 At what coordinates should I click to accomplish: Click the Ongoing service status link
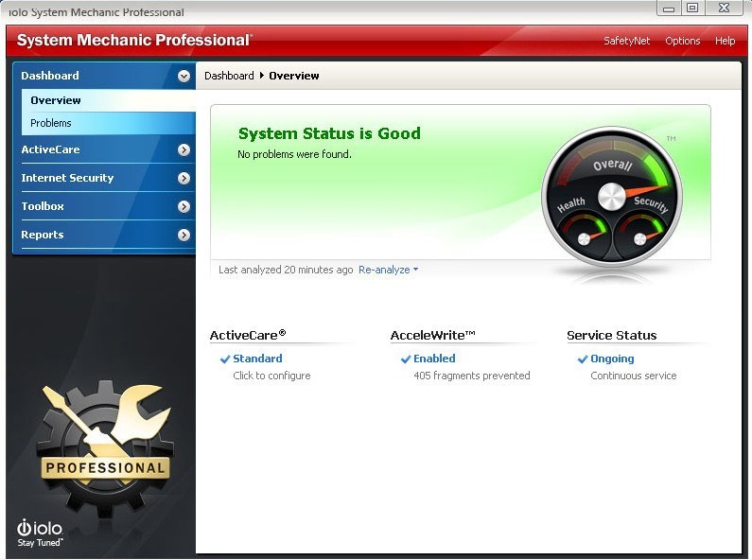point(612,359)
